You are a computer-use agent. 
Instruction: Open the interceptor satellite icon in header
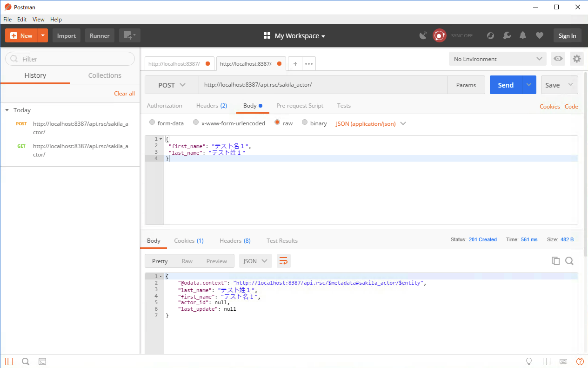pyautogui.click(x=423, y=35)
